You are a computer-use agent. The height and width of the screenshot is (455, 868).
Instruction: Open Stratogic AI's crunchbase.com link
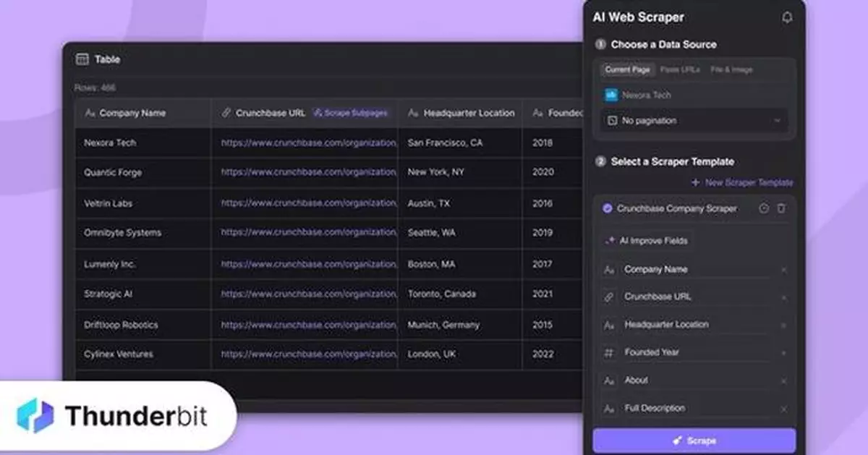(x=307, y=294)
